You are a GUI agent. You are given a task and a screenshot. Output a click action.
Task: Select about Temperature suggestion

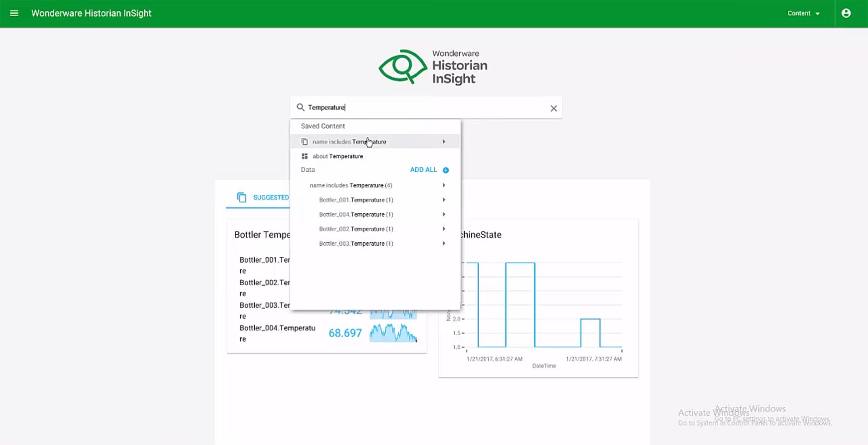pos(375,156)
